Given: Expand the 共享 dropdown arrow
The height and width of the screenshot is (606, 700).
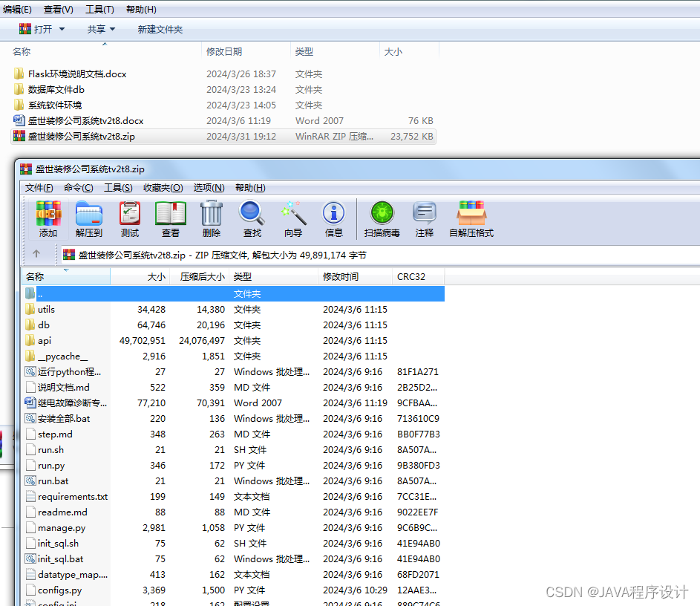Looking at the screenshot, I should [x=113, y=30].
